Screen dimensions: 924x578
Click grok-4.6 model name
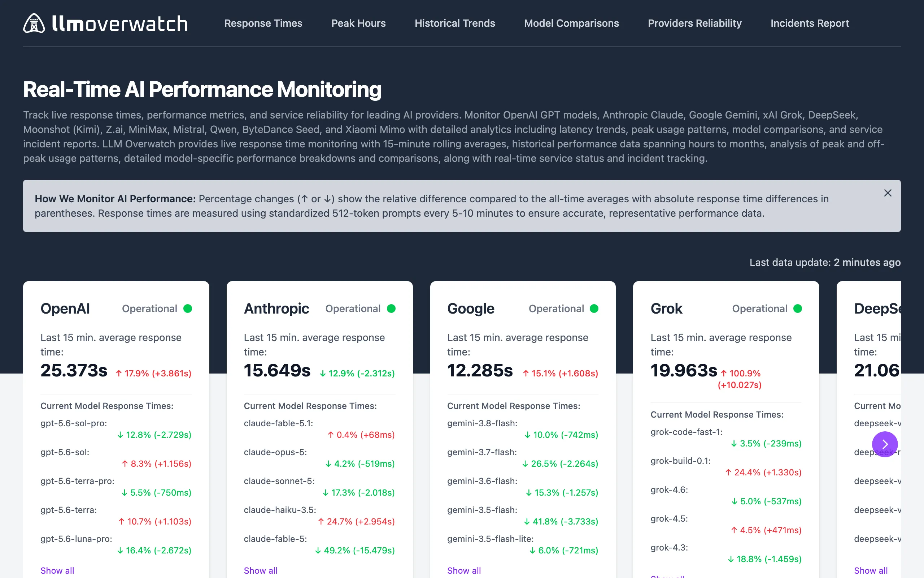pos(669,490)
